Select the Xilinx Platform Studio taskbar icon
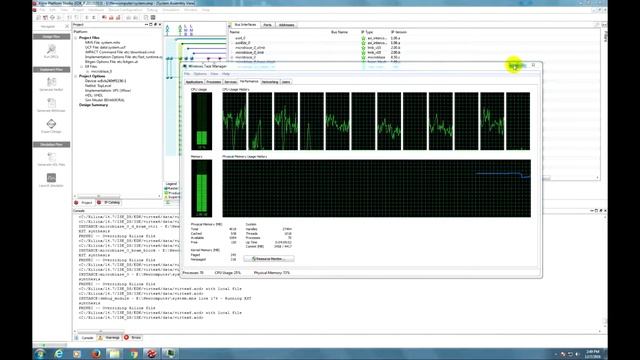Viewport: 640px width, 360px height. point(152,353)
